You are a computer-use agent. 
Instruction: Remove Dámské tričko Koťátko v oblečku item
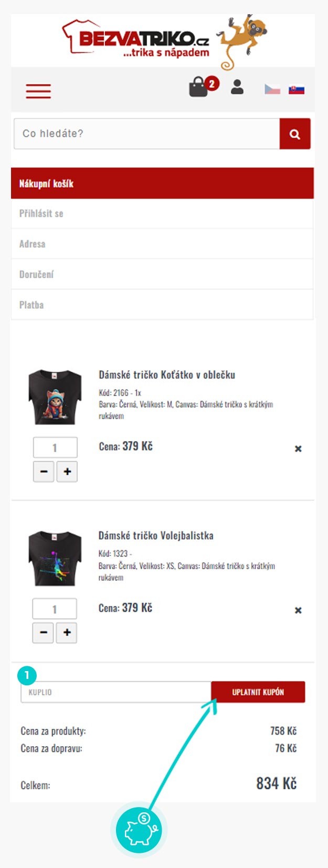click(298, 448)
